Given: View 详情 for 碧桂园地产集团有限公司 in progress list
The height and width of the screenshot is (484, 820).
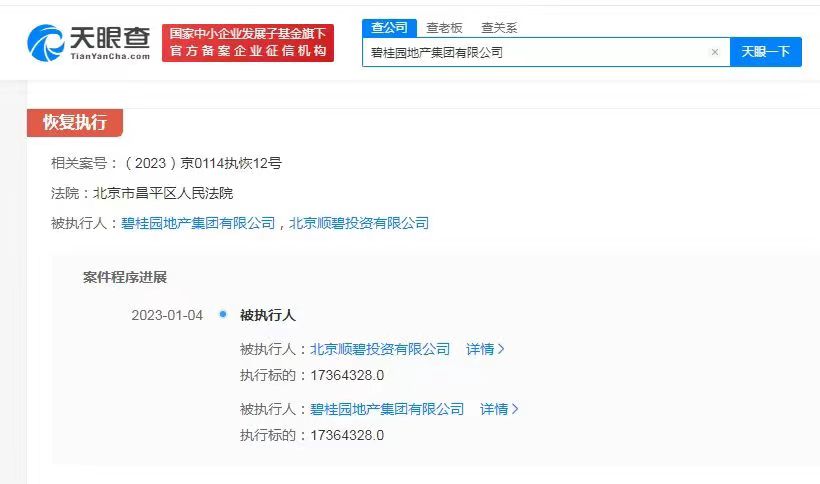Looking at the screenshot, I should (499, 409).
